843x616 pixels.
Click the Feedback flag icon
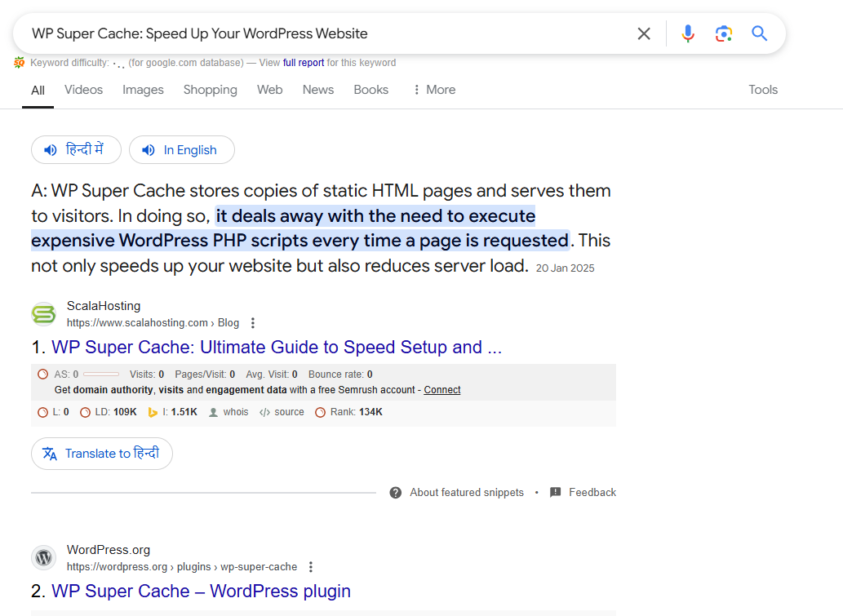coord(556,493)
